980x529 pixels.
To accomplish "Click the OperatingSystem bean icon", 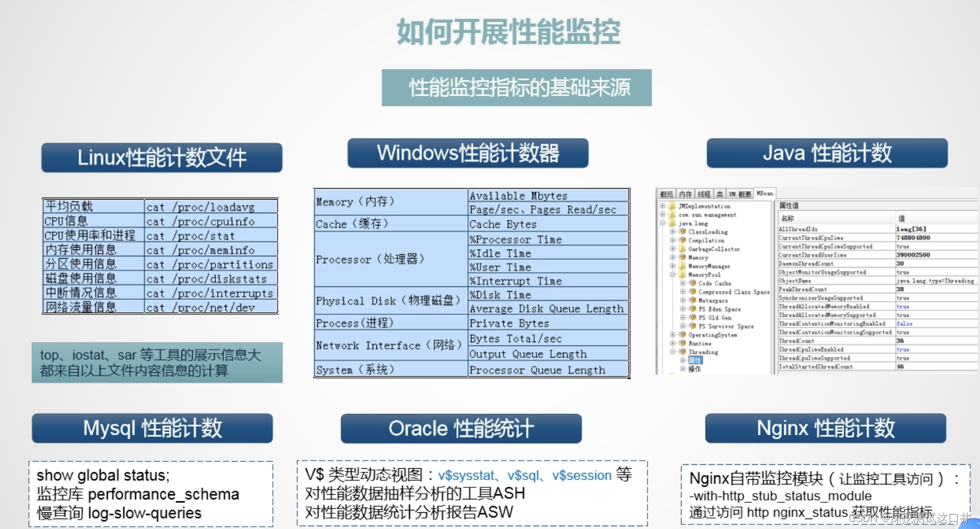I will 682,335.
